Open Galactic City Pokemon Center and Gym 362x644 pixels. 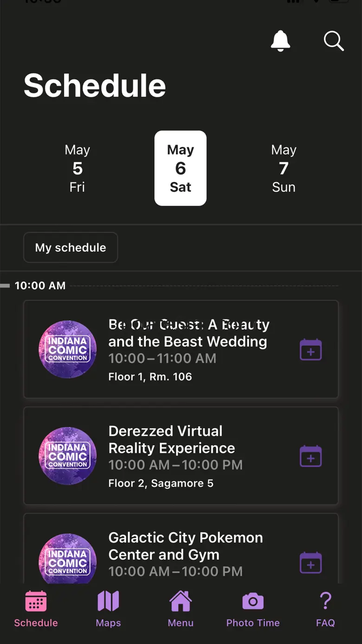click(185, 546)
